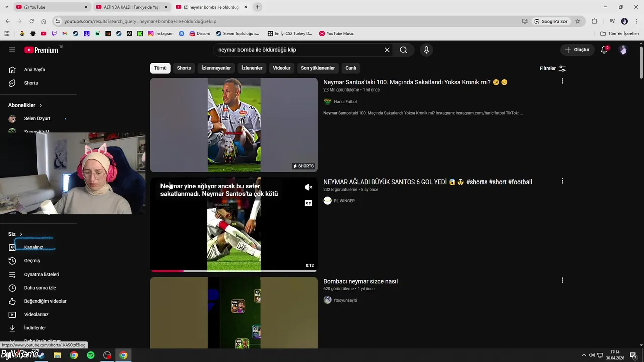Select the Tümü filter chip
This screenshot has height=362, width=644.
coord(160,68)
